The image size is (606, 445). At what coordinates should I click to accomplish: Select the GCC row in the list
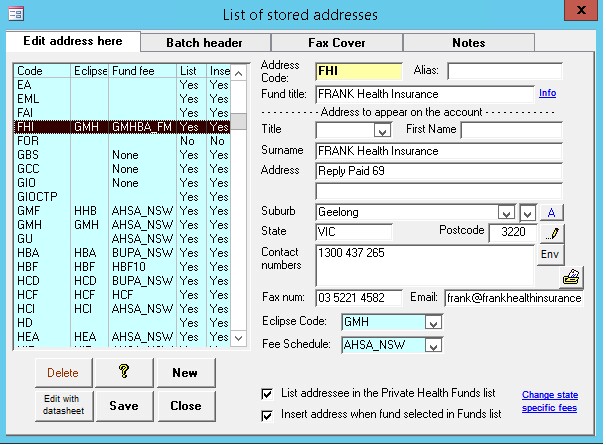(x=122, y=169)
